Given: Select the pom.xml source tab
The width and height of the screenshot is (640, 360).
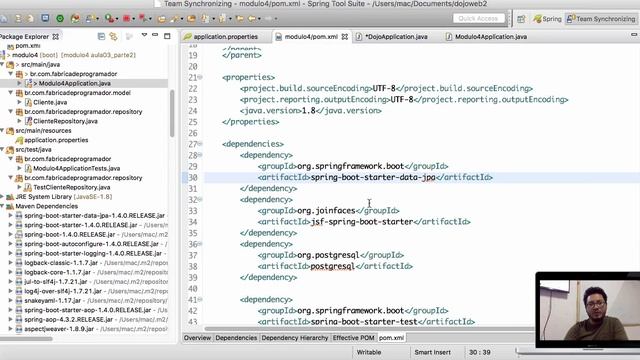Looking at the screenshot, I should 391,338.
